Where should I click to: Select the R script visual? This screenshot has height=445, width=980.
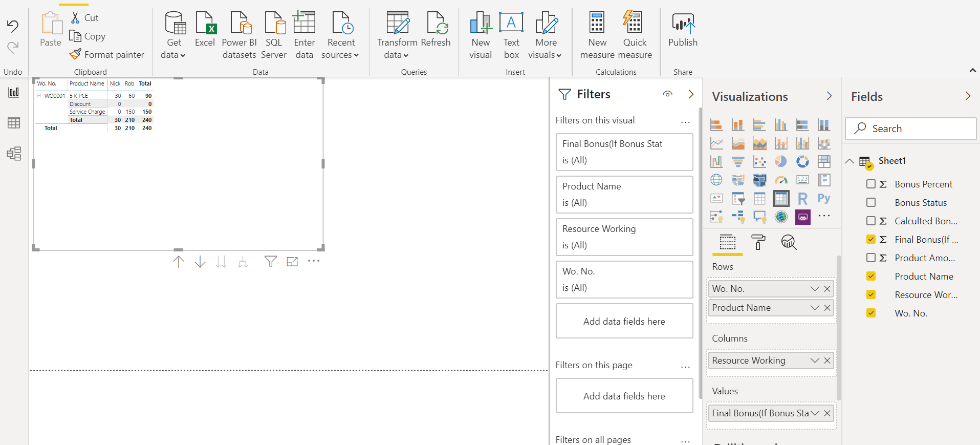point(802,199)
